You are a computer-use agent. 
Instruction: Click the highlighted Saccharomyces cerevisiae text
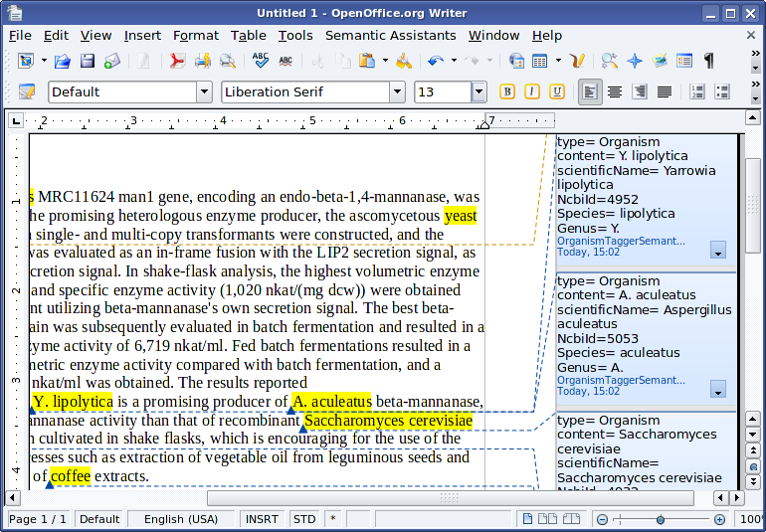pos(388,421)
